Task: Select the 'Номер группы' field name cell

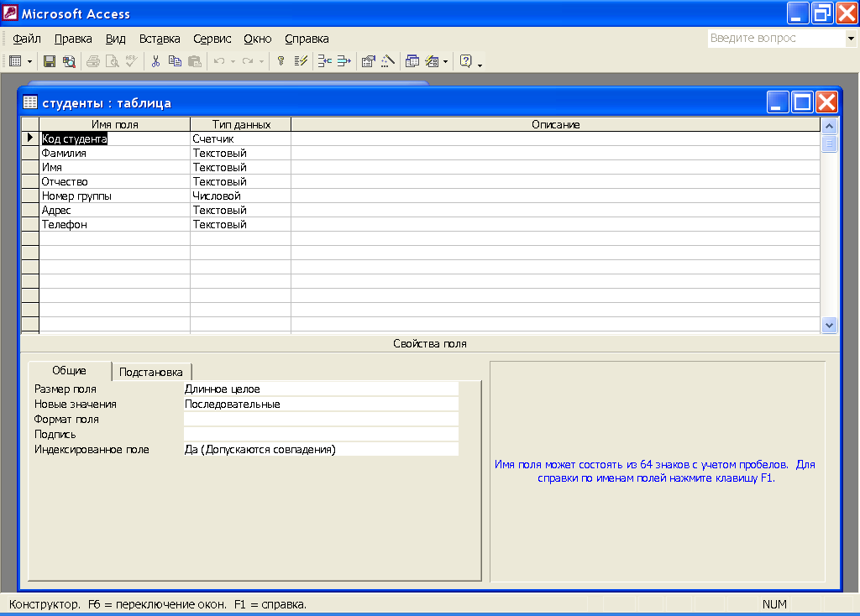Action: point(114,196)
